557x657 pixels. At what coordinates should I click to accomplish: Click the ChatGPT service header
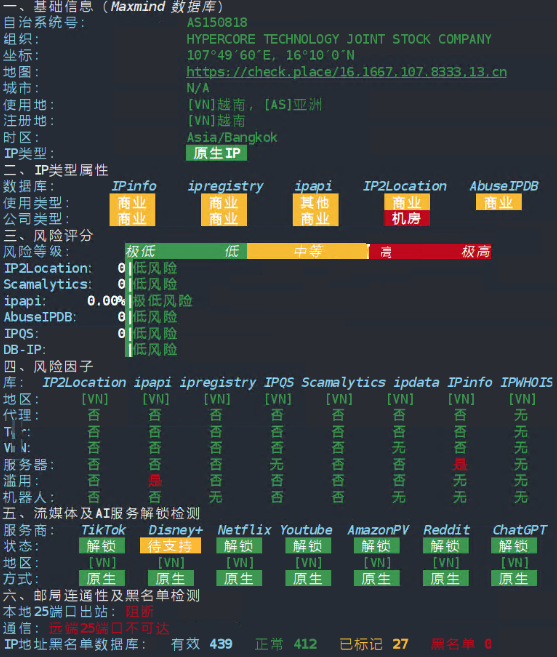click(x=520, y=530)
